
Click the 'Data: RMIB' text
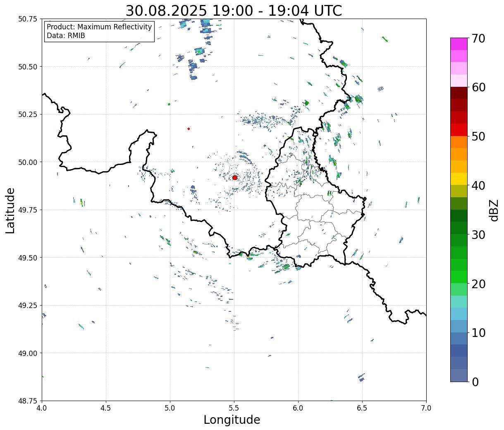pyautogui.click(x=66, y=36)
